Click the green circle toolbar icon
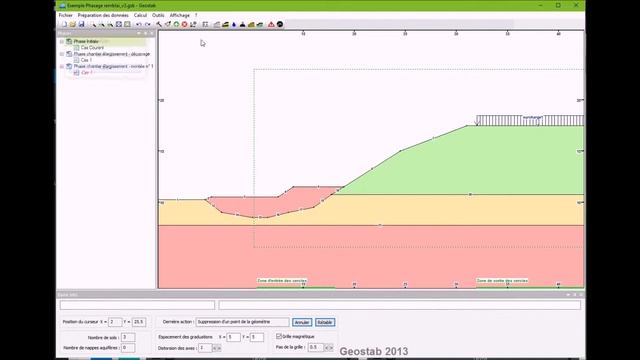The width and height of the screenshot is (640, 360). point(176,24)
